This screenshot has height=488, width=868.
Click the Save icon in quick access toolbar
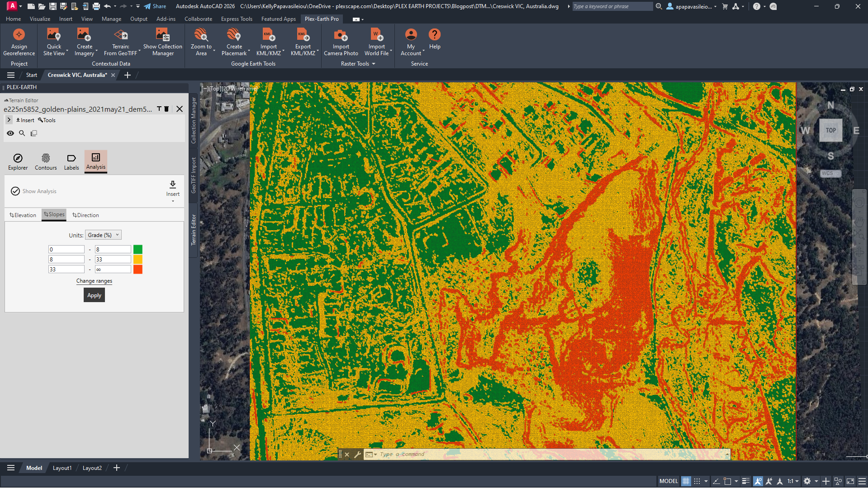[x=52, y=6]
